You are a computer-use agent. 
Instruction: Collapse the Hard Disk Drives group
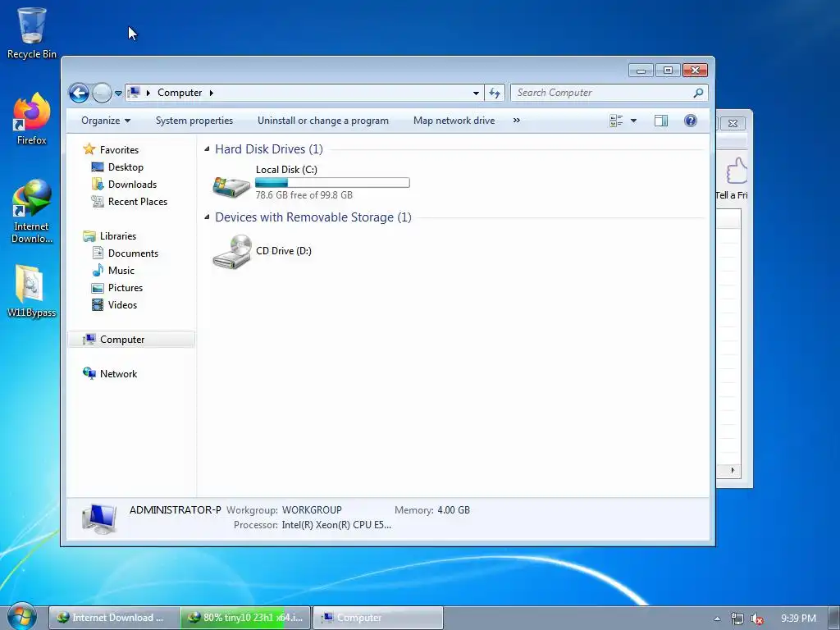click(207, 149)
